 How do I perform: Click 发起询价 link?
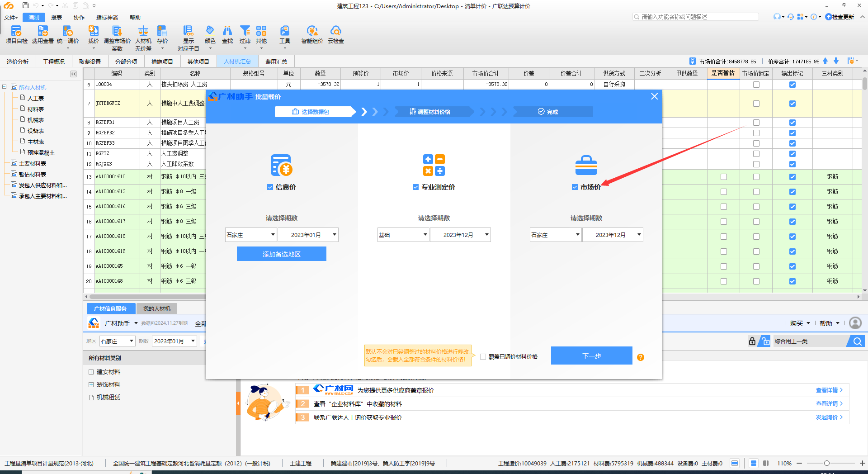point(829,417)
